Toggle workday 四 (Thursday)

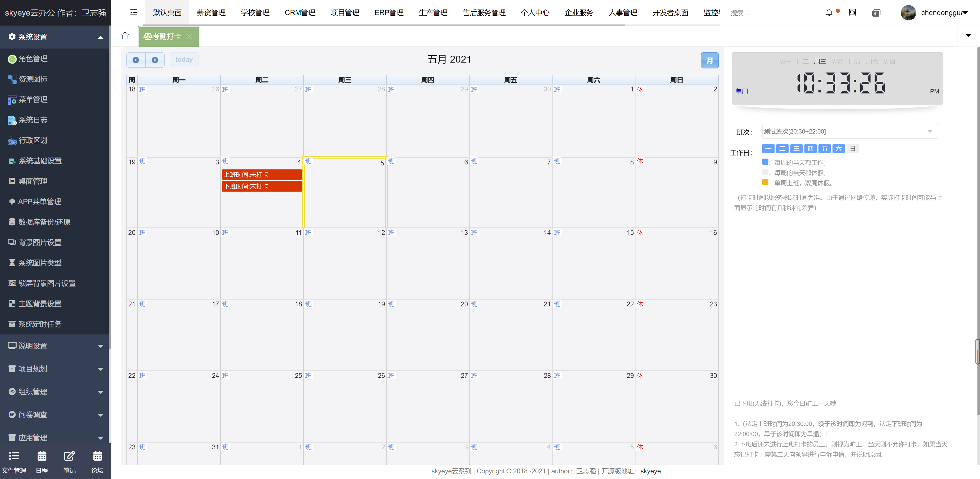coord(810,149)
